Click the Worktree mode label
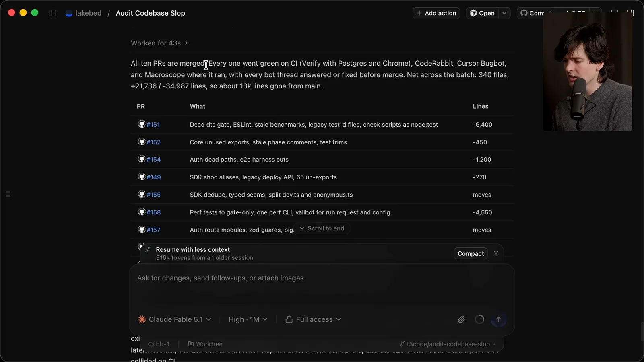 [x=205, y=344]
